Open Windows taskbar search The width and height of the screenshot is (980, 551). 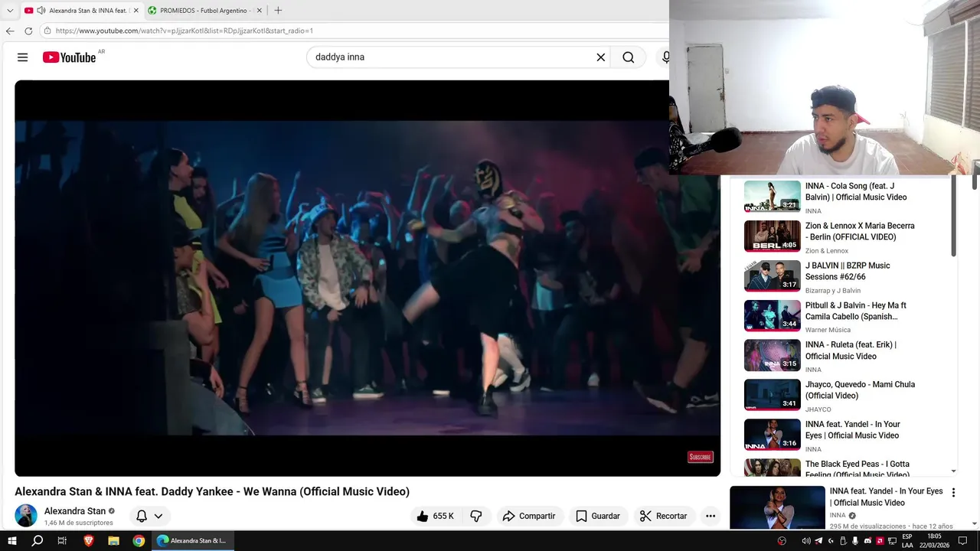pyautogui.click(x=37, y=540)
